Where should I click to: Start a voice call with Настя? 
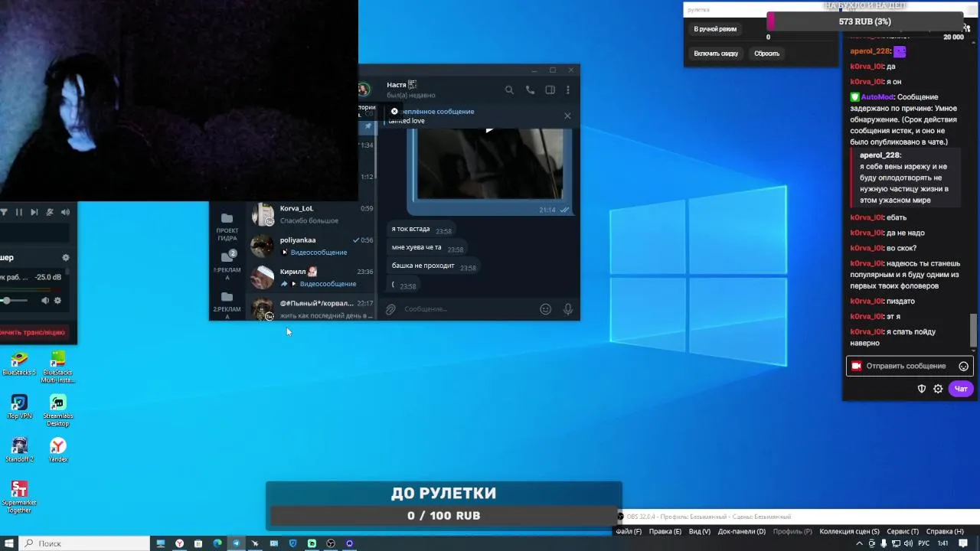(x=530, y=90)
